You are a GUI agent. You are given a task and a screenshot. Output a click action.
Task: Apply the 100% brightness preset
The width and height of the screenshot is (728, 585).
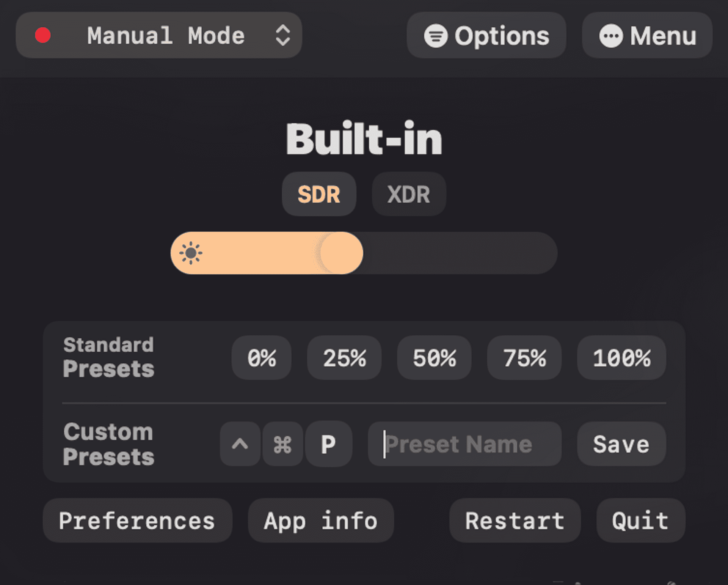(x=621, y=358)
